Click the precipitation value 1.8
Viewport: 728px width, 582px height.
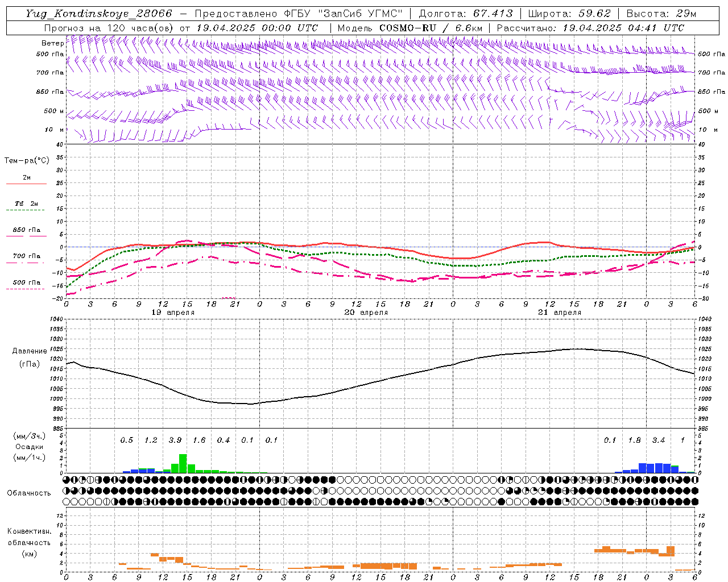(x=634, y=440)
